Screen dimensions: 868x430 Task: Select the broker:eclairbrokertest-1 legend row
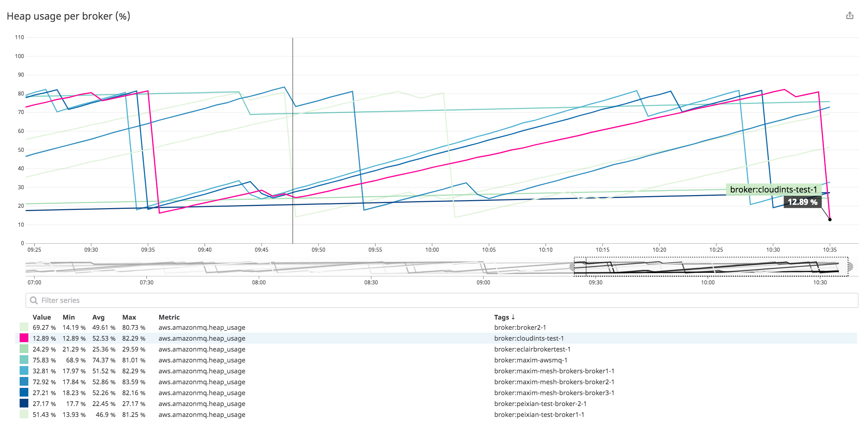(x=533, y=349)
